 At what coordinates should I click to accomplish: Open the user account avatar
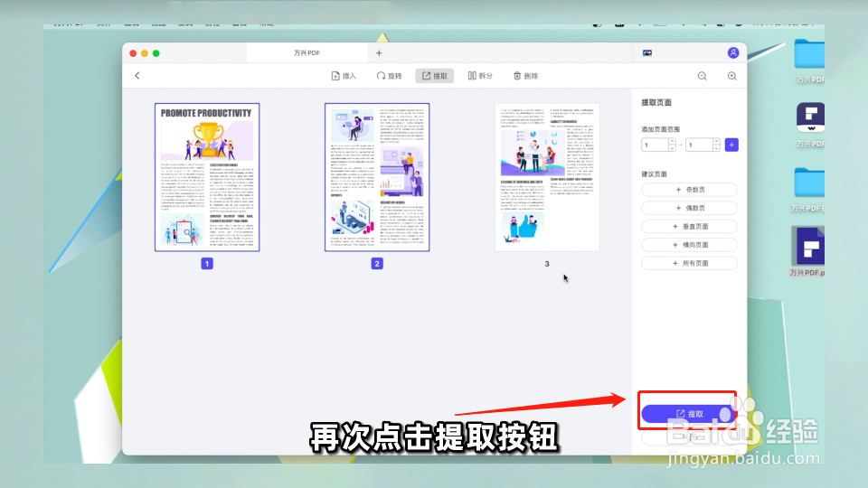[x=733, y=52]
